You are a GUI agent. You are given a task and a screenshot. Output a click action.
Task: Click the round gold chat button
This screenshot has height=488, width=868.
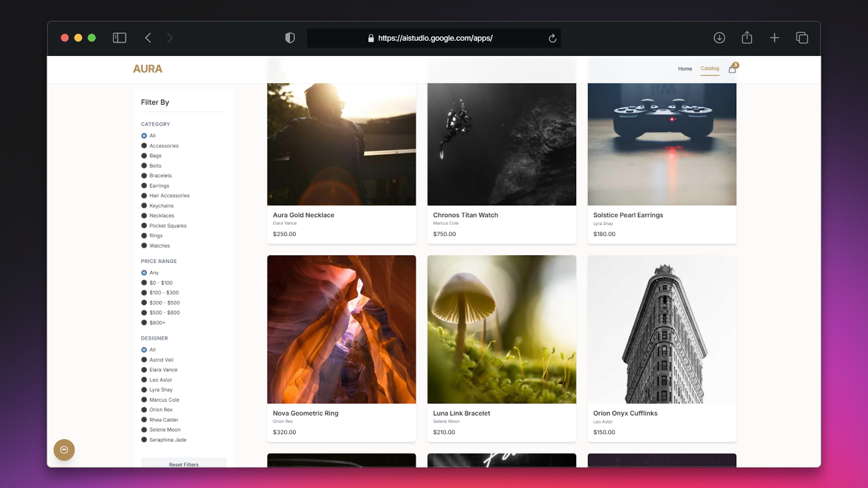click(x=64, y=450)
